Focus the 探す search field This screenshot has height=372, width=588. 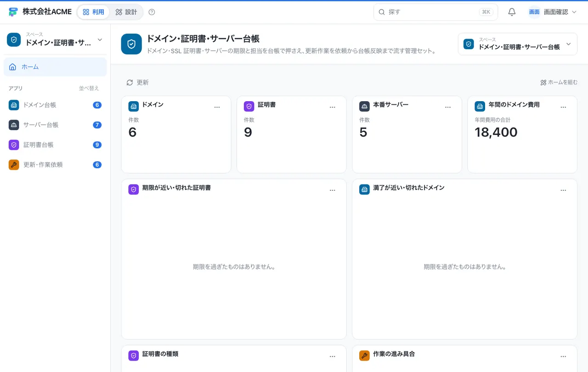[435, 12]
